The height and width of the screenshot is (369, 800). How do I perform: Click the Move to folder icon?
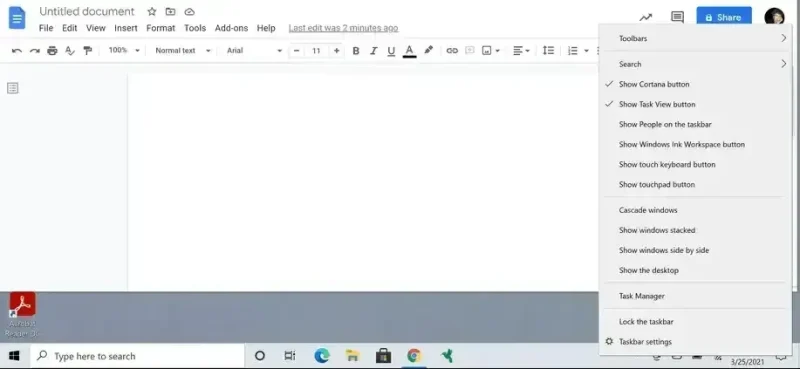[170, 12]
